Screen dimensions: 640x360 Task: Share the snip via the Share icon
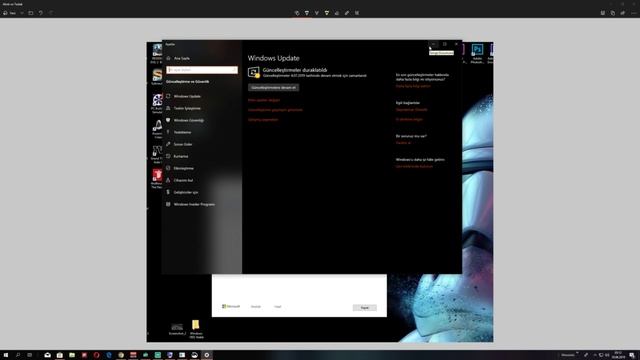coord(623,13)
